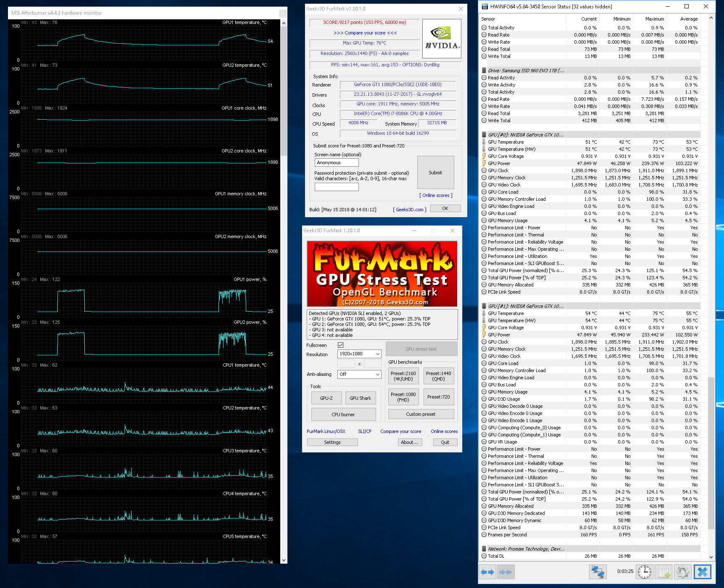Click the MSI Afterburner scrollbar up arrow
Image resolution: width=724 pixels, height=588 pixels.
(284, 23)
